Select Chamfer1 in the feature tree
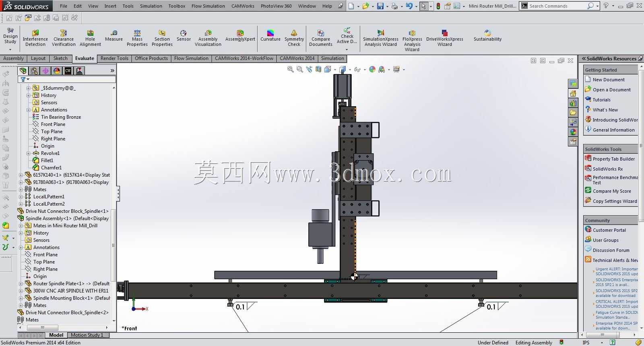Screen dimensions: 644x346 pos(52,168)
